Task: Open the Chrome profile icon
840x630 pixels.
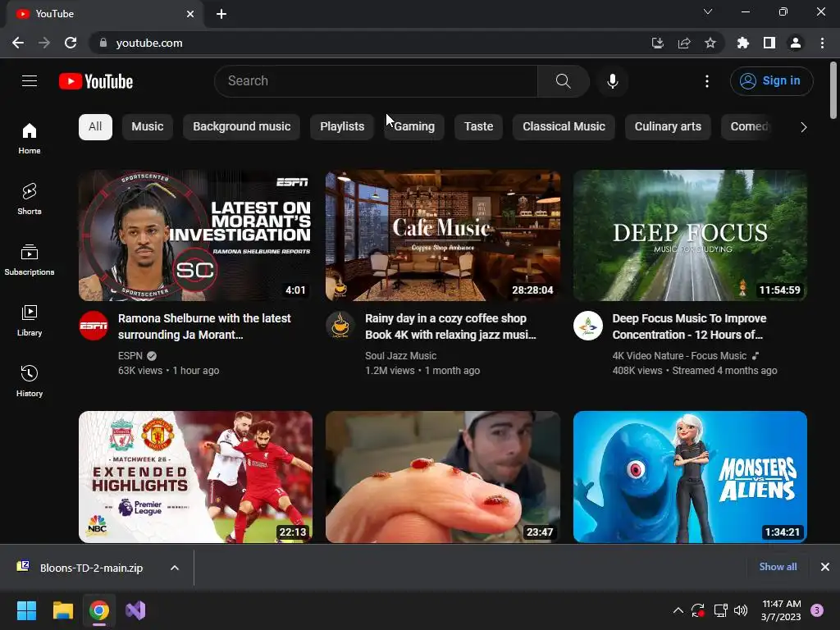Action: 796,43
